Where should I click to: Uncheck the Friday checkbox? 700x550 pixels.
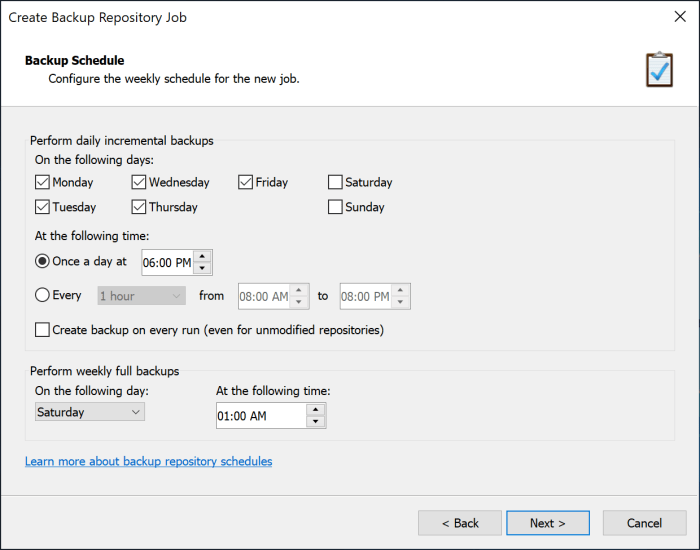(x=246, y=182)
